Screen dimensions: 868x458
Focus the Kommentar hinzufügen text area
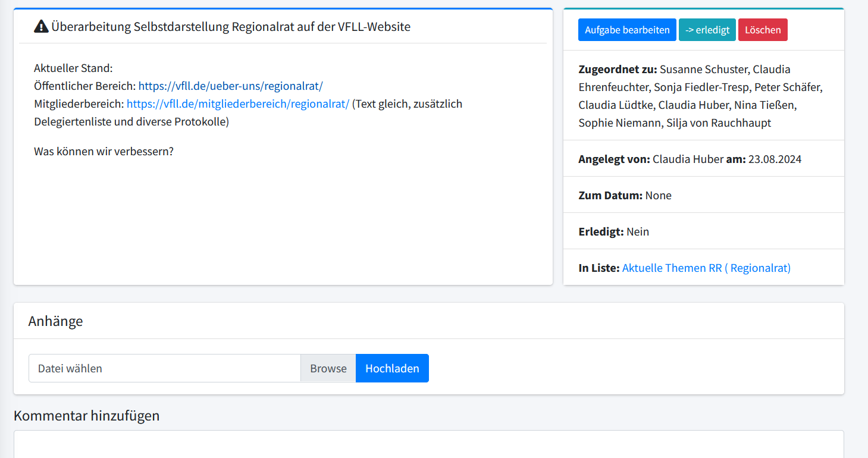(428, 445)
